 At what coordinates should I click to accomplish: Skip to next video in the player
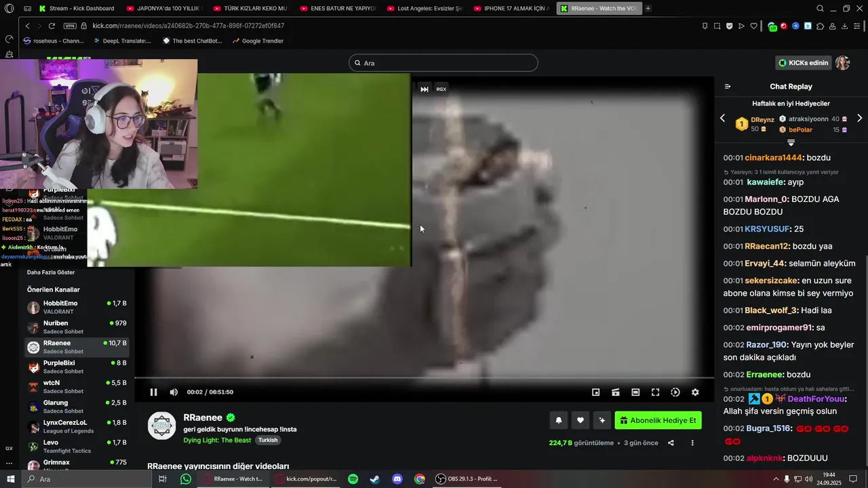[424, 89]
